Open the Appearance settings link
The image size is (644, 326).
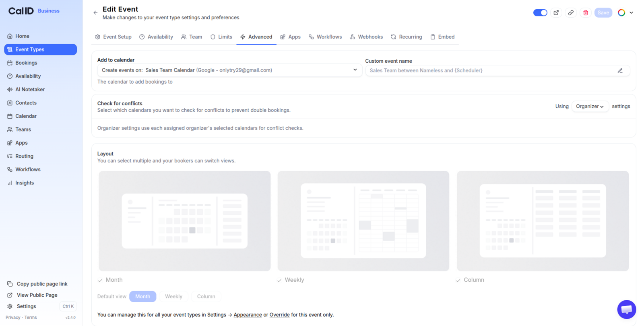[x=248, y=315]
